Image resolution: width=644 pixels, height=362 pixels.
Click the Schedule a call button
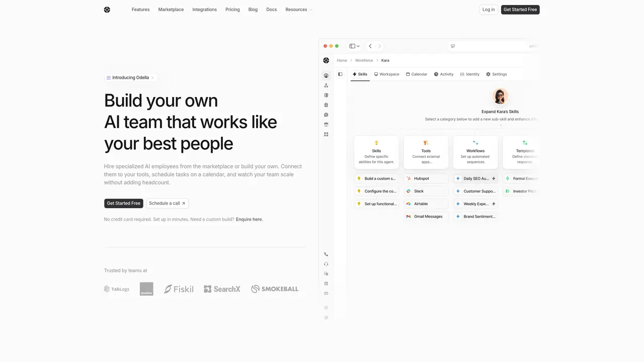coord(168,203)
